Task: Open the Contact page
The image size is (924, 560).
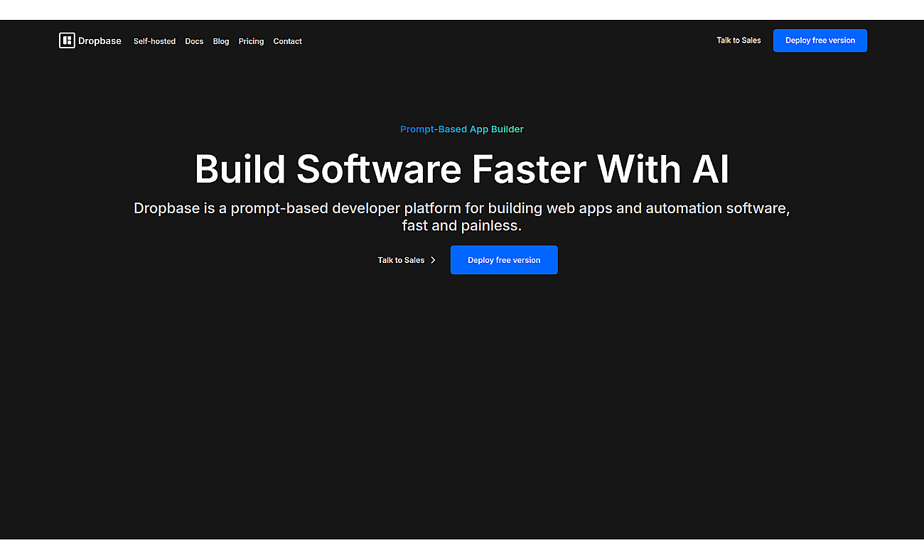Action: pyautogui.click(x=287, y=41)
